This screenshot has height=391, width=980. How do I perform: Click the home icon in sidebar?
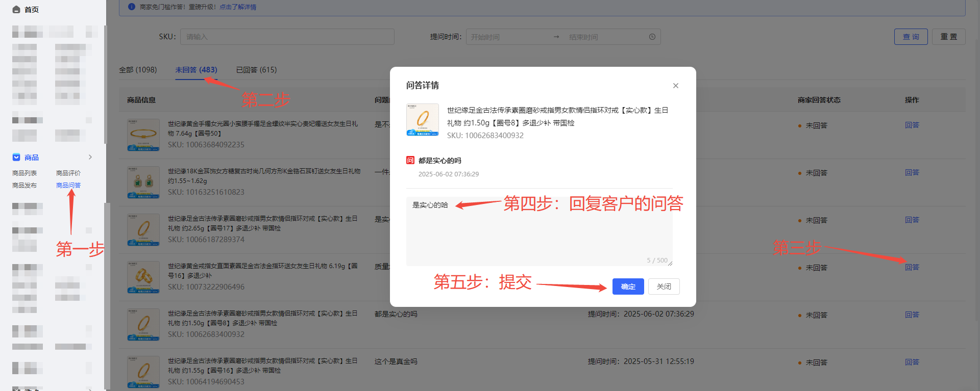coord(16,10)
